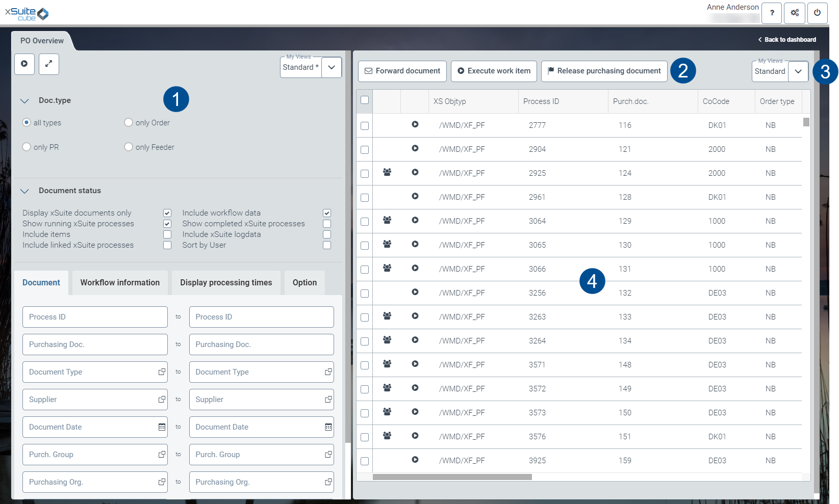Click the expand fullscreen arrows icon
This screenshot has height=504, width=839.
[x=49, y=64]
